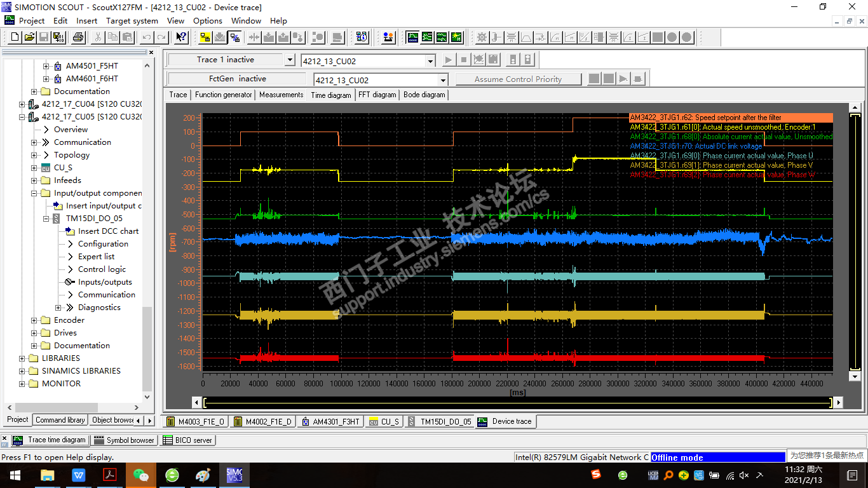Image resolution: width=868 pixels, height=488 pixels.
Task: Select the Speed setpoint after the filter signal
Action: (731, 118)
